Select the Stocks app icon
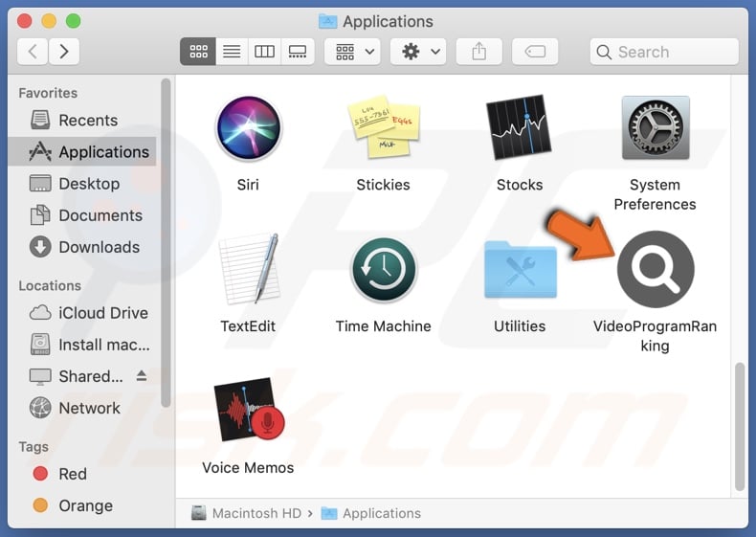This screenshot has width=756, height=537. [519, 127]
